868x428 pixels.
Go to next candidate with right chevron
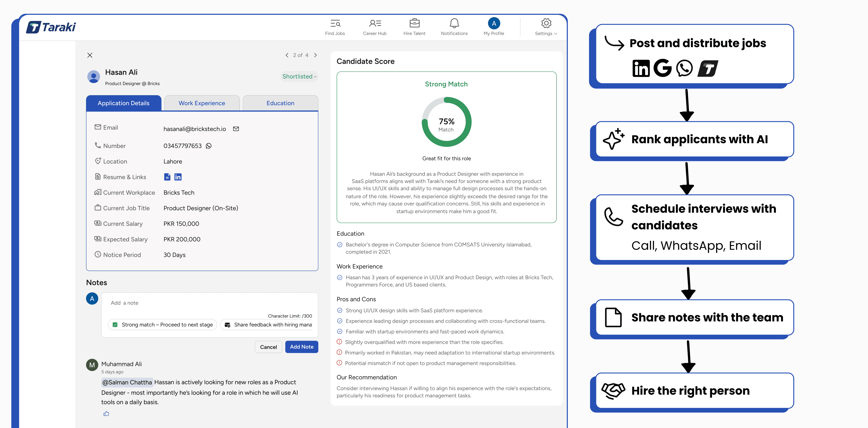pos(315,55)
